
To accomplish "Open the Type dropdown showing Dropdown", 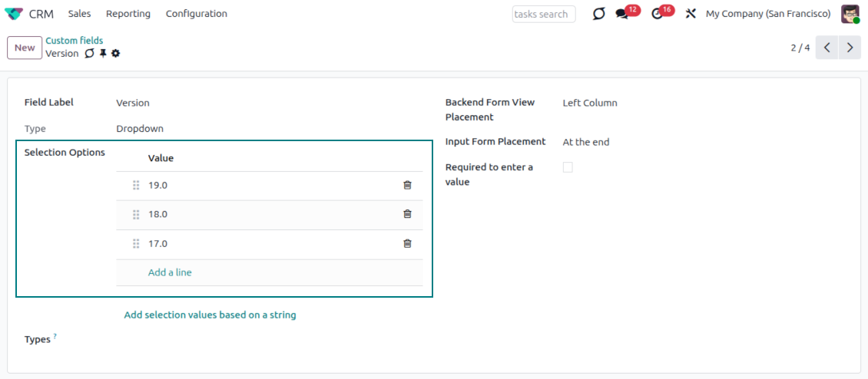I will [140, 129].
